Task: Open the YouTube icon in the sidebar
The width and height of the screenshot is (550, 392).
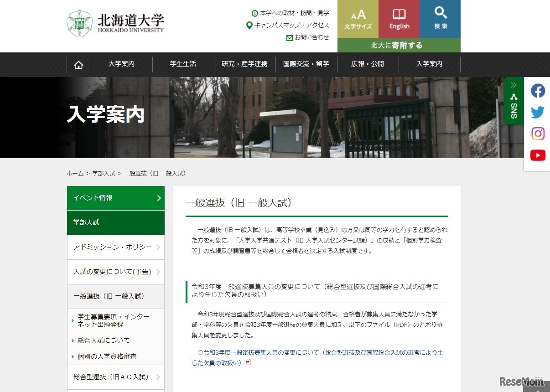Action: pyautogui.click(x=538, y=155)
